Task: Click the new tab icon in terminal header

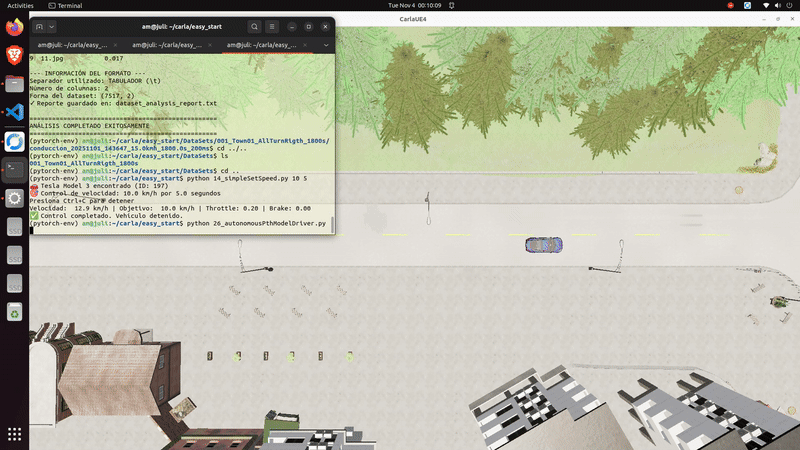Action: pyautogui.click(x=40, y=27)
